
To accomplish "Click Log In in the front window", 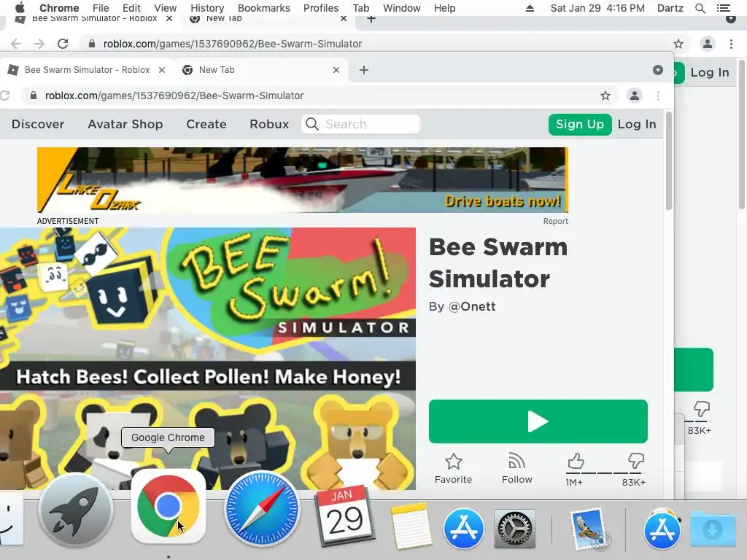I will [x=636, y=124].
